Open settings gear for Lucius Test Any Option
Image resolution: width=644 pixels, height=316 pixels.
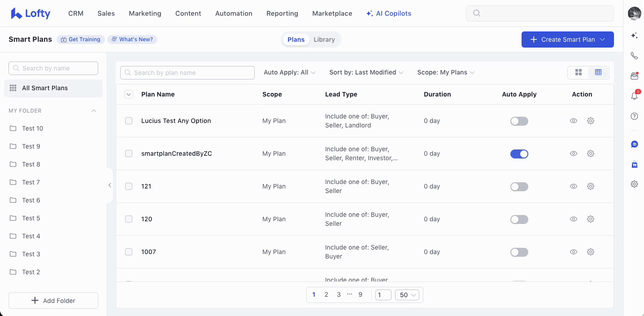click(591, 121)
